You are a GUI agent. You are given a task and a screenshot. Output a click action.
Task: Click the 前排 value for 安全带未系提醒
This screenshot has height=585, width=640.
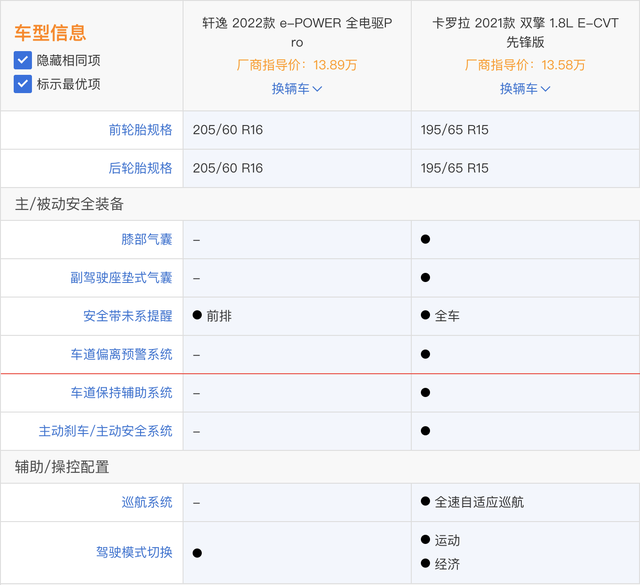(219, 316)
